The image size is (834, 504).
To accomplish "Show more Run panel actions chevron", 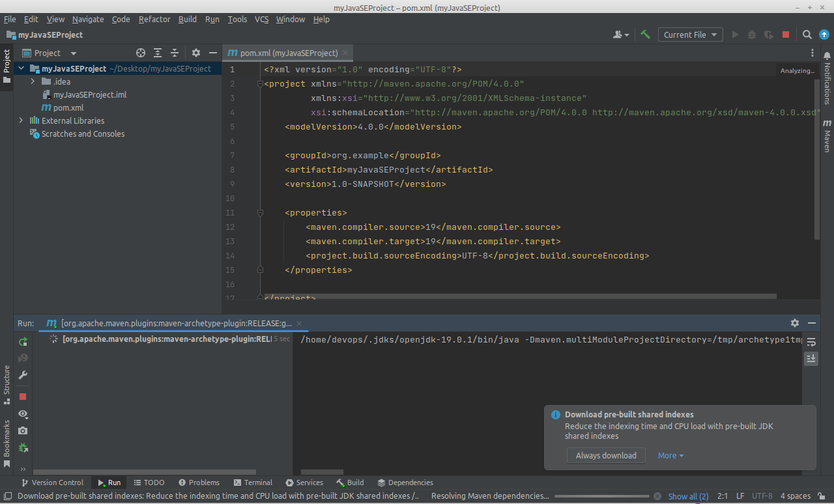I will tap(23, 469).
